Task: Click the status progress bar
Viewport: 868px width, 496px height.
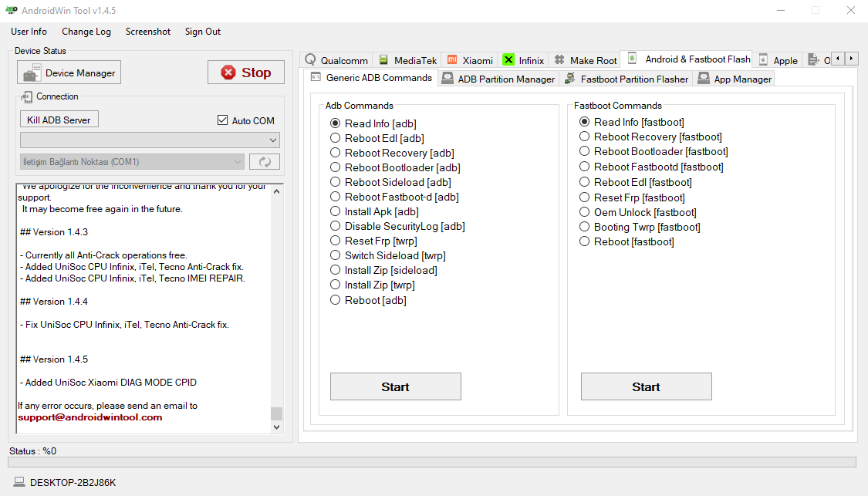Action: (x=431, y=462)
